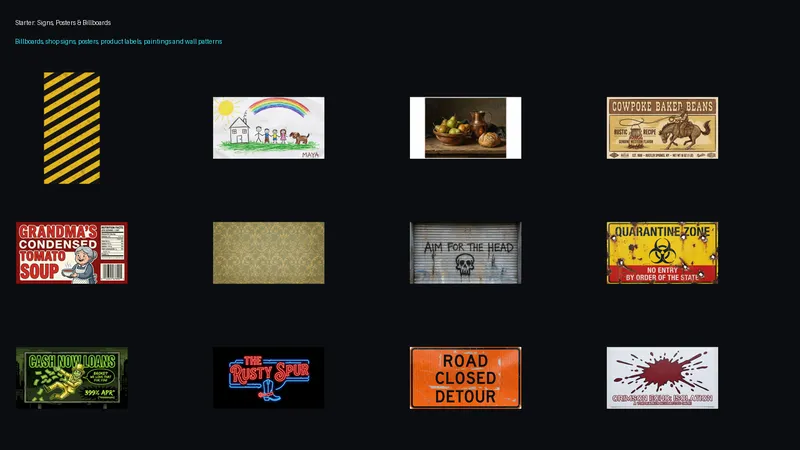Click the teal Billboards, shop signs description text
The image size is (800, 450).
coord(118,41)
